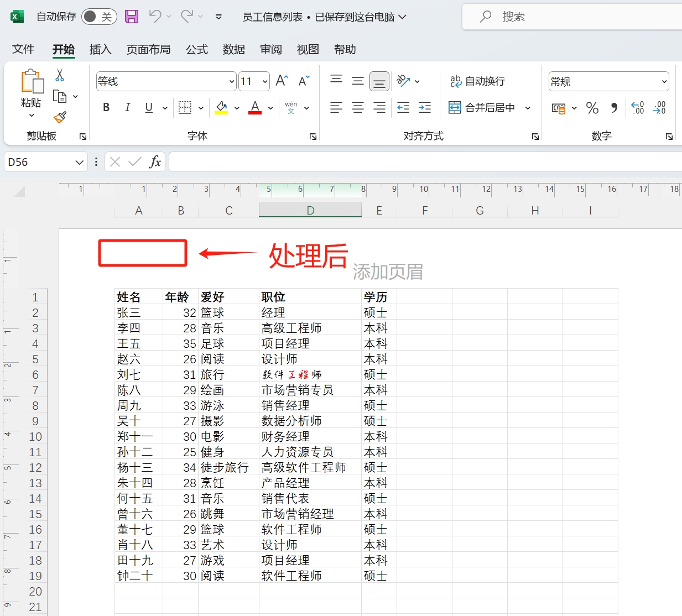Click the Save icon
Image resolution: width=682 pixels, height=616 pixels.
click(131, 17)
